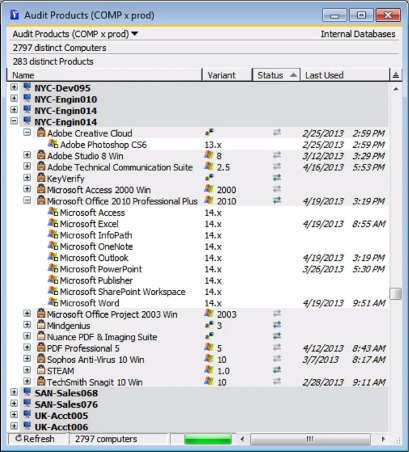Click gray status arrows in Adobe Creative Cloud row

click(277, 133)
